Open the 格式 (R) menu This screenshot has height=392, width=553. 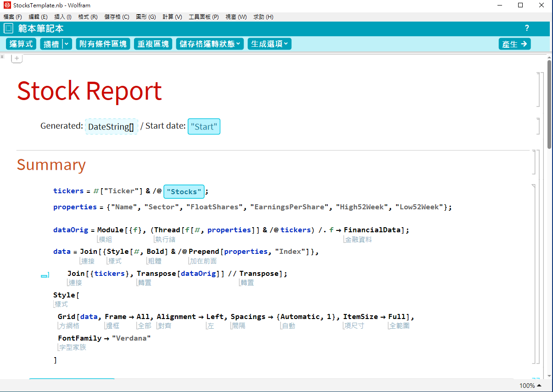(x=88, y=17)
